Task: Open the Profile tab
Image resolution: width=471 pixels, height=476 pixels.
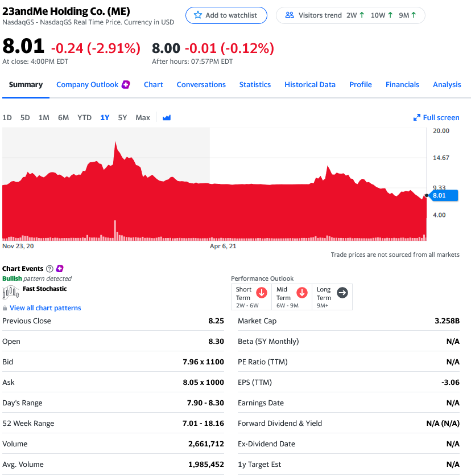Action: click(x=360, y=85)
